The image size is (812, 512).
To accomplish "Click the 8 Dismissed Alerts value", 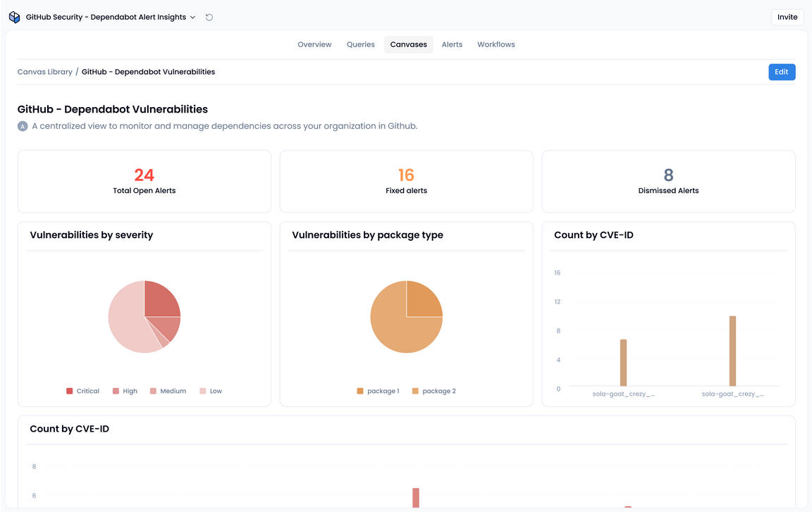I will (x=668, y=175).
